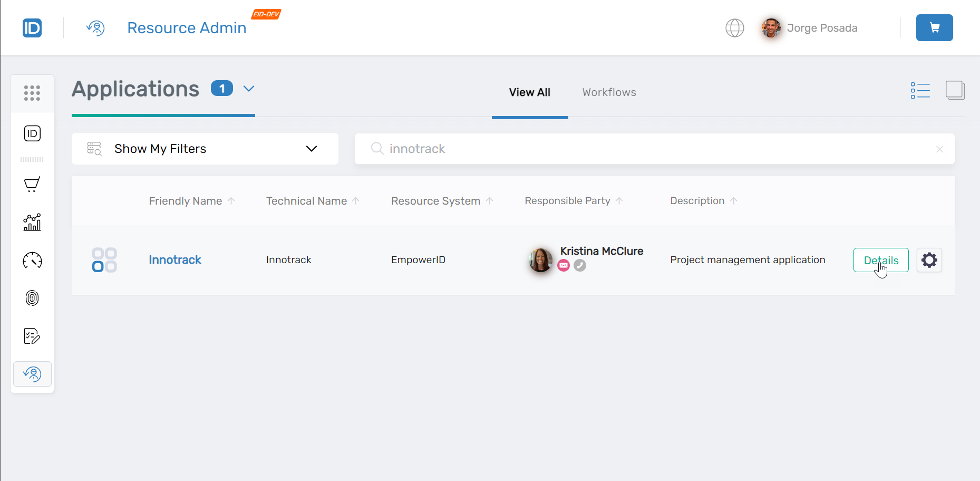The image size is (980, 481).
Task: Open settings for the Innotrack row via gear icon
Action: click(929, 260)
